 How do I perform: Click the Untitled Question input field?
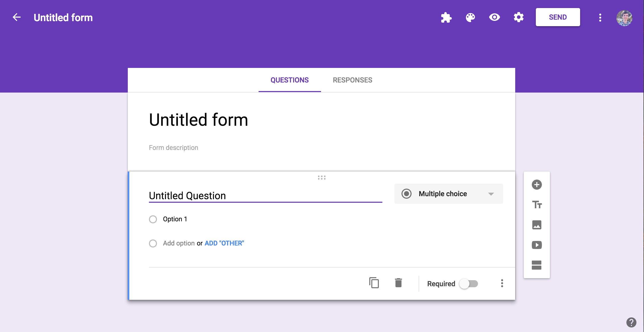(265, 195)
